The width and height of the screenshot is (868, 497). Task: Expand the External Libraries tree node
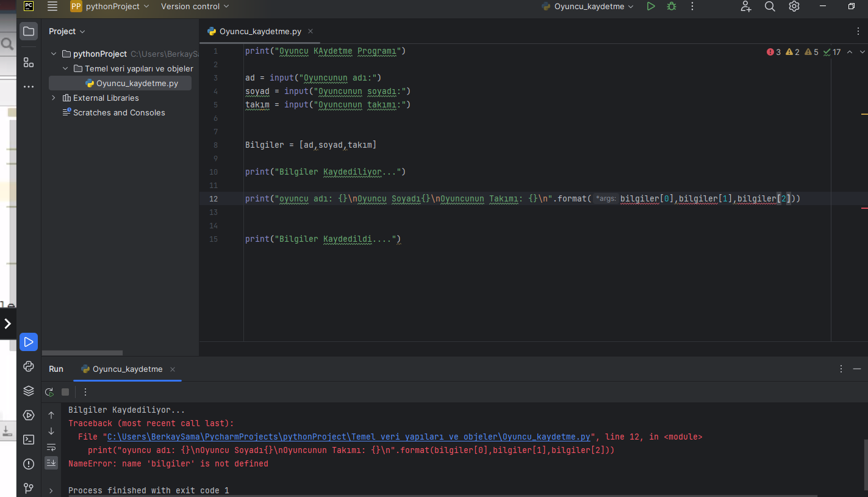pyautogui.click(x=54, y=98)
